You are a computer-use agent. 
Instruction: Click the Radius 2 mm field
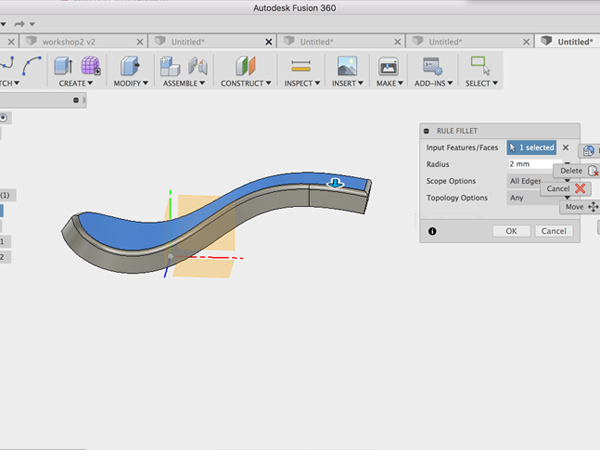(x=535, y=164)
